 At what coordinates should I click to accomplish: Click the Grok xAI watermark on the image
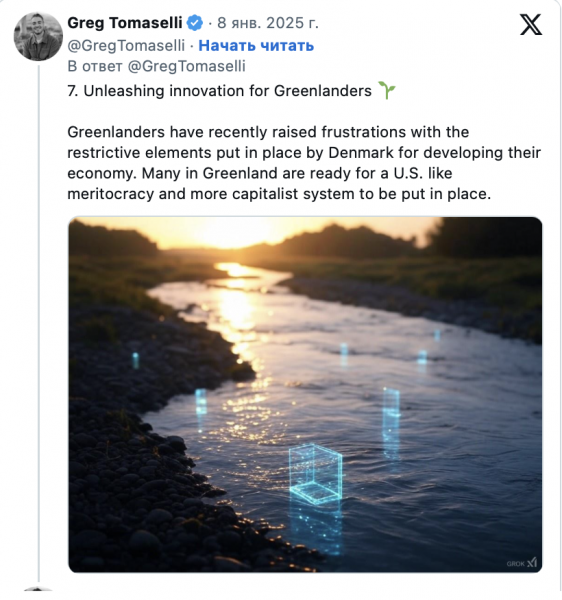pos(521,563)
